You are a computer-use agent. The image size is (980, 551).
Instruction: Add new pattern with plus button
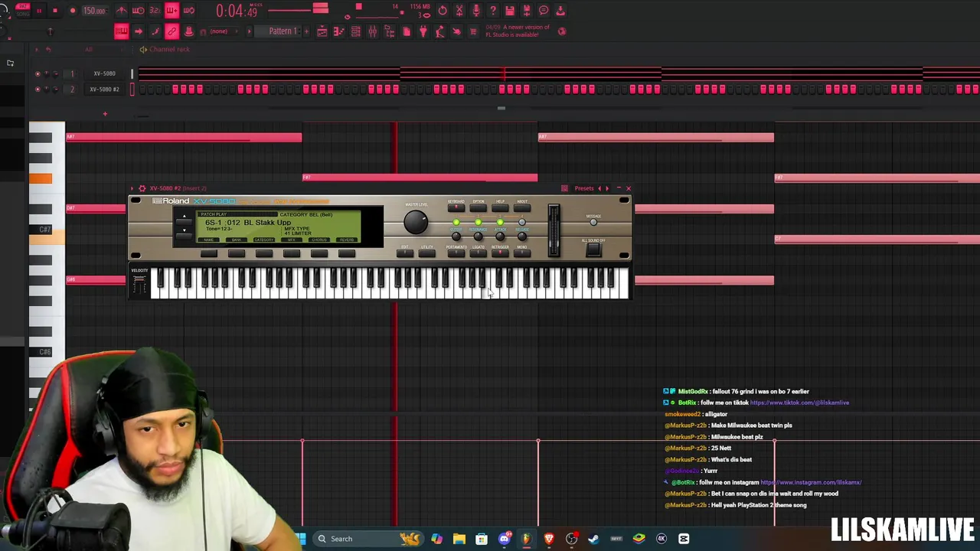pos(305,31)
